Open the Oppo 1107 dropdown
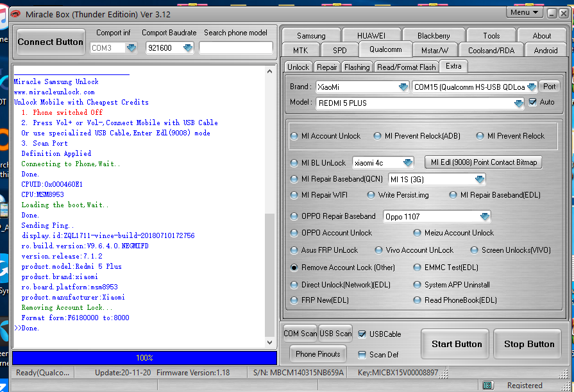The width and height of the screenshot is (574, 392). (485, 216)
